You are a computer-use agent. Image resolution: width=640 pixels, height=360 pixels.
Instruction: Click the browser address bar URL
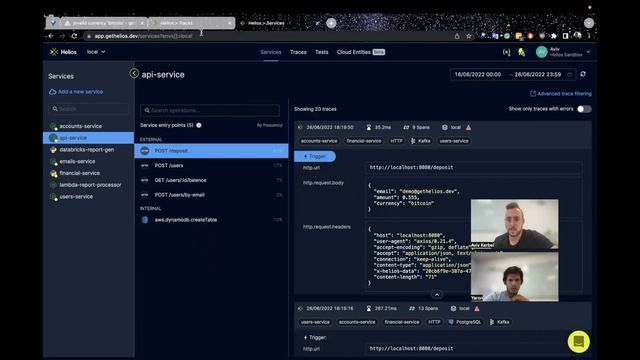(143, 36)
